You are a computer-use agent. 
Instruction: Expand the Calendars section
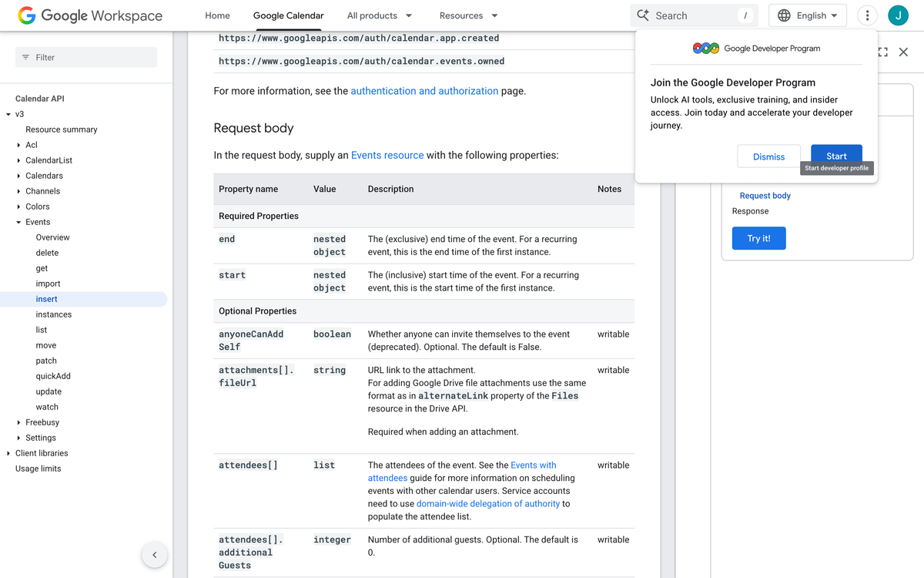[18, 176]
